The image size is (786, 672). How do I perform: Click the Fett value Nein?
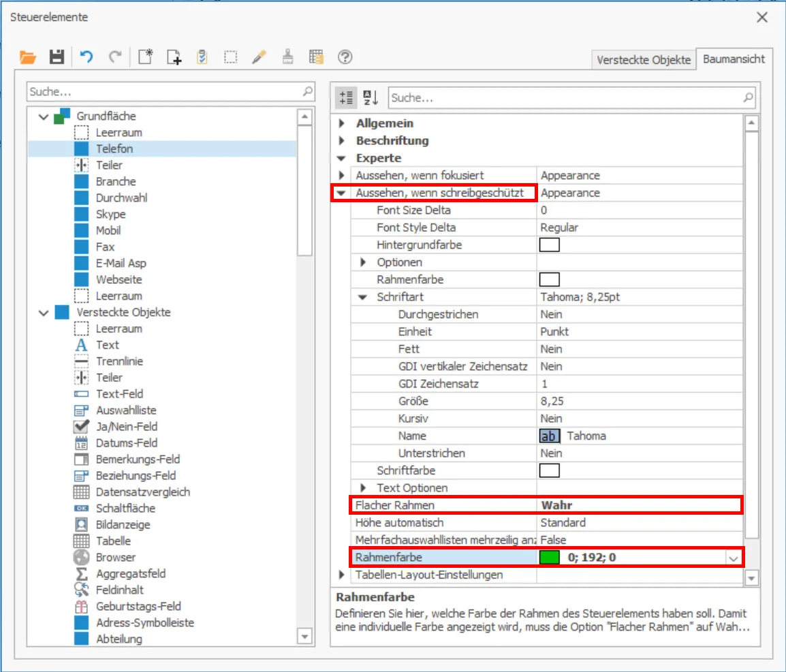tap(552, 349)
